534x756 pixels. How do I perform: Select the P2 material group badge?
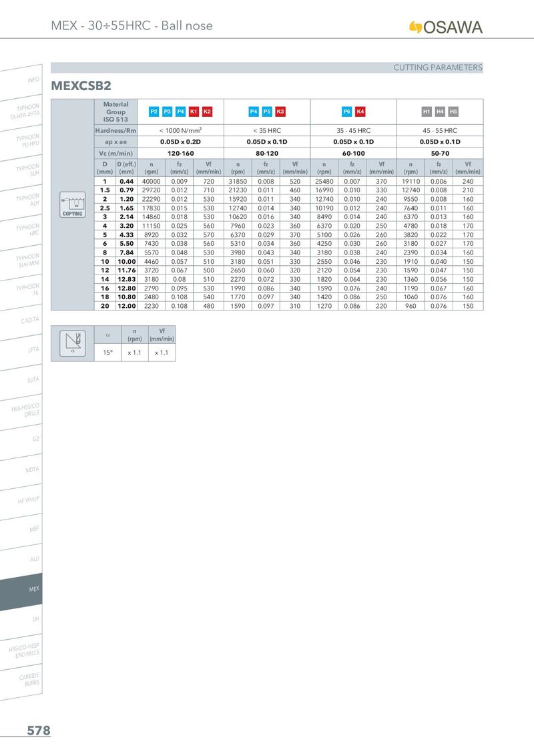[x=154, y=112]
